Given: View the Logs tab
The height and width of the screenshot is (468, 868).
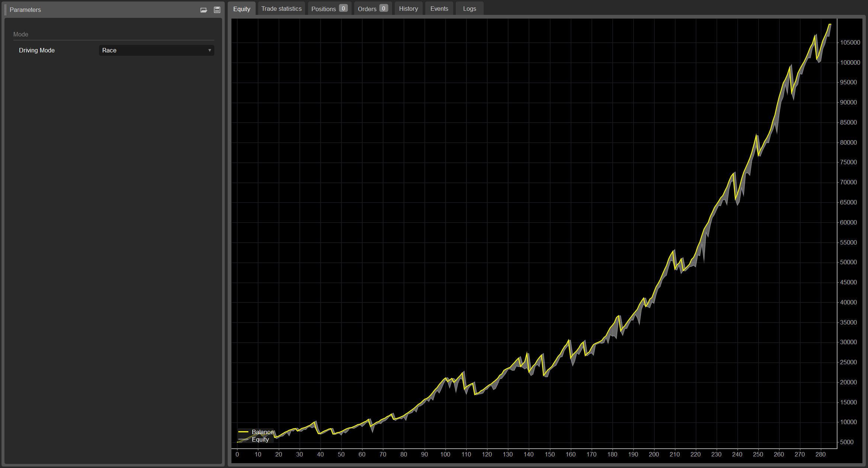Looking at the screenshot, I should pyautogui.click(x=469, y=9).
